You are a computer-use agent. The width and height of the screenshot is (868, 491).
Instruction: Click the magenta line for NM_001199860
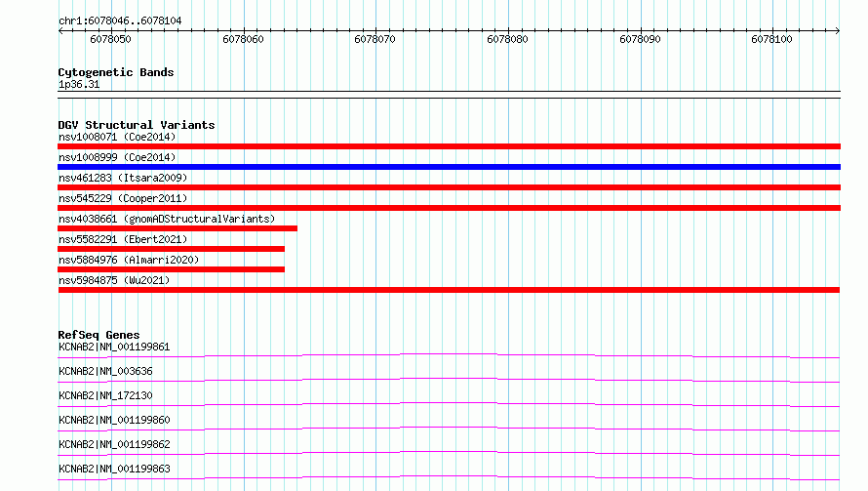(x=449, y=429)
